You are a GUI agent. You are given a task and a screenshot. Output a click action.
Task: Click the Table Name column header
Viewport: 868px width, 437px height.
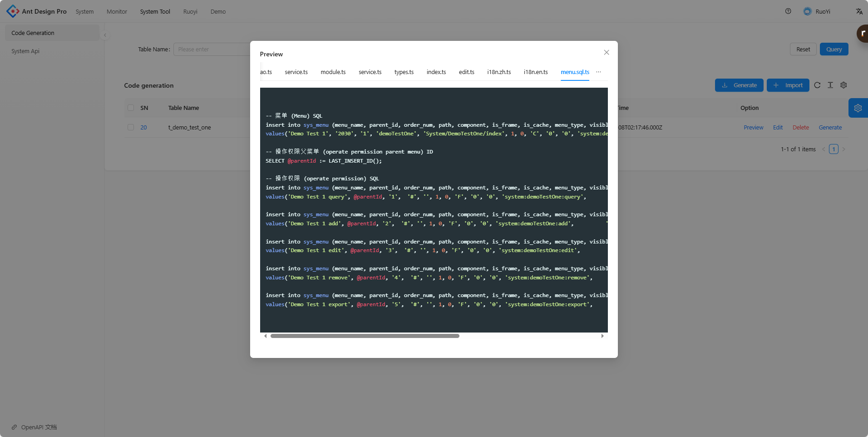[x=183, y=108]
